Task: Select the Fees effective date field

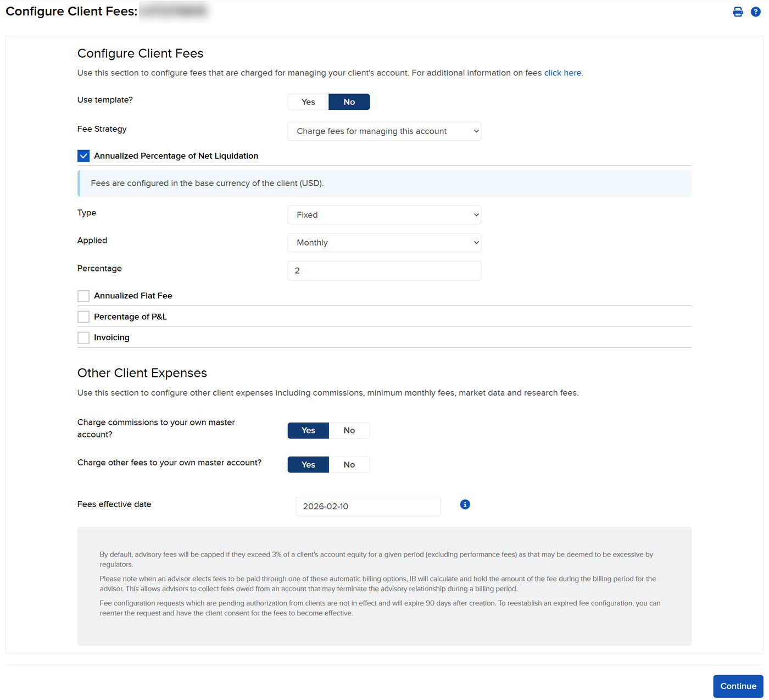Action: click(x=367, y=506)
